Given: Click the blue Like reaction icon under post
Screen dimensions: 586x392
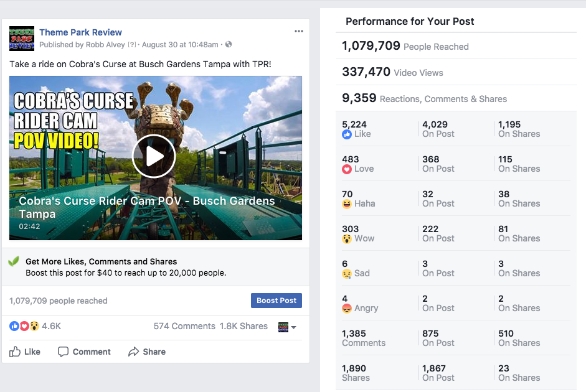Looking at the screenshot, I should 14,326.
